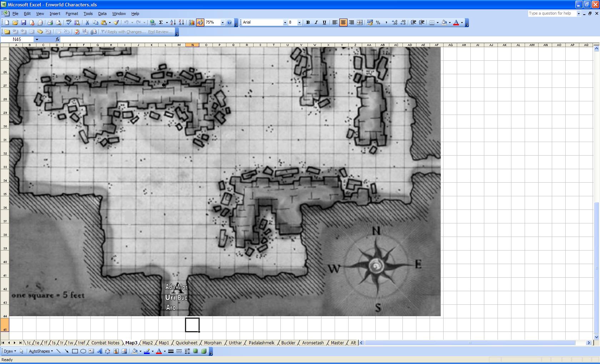Toggle the Select Objects pointer
The width and height of the screenshot is (600, 364).
21,351
